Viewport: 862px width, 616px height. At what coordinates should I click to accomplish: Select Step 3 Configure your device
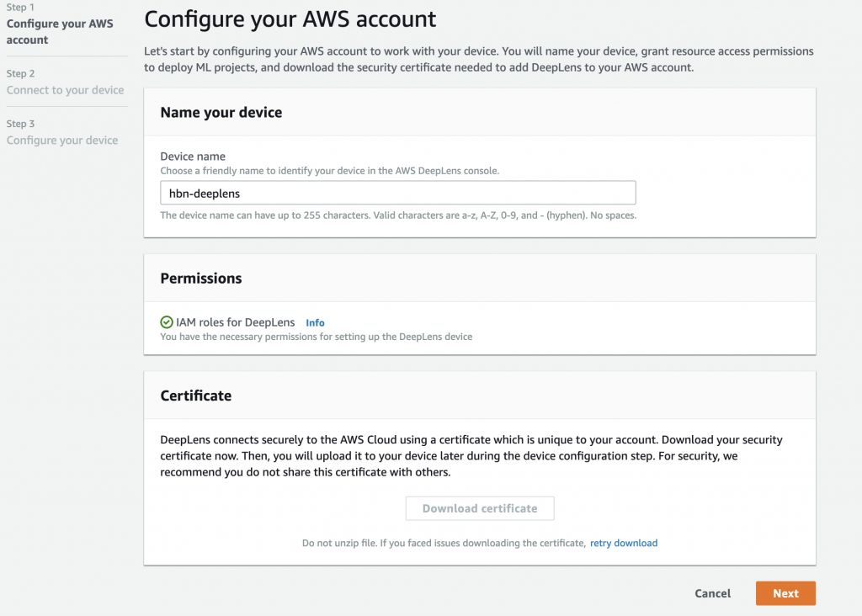tap(62, 141)
